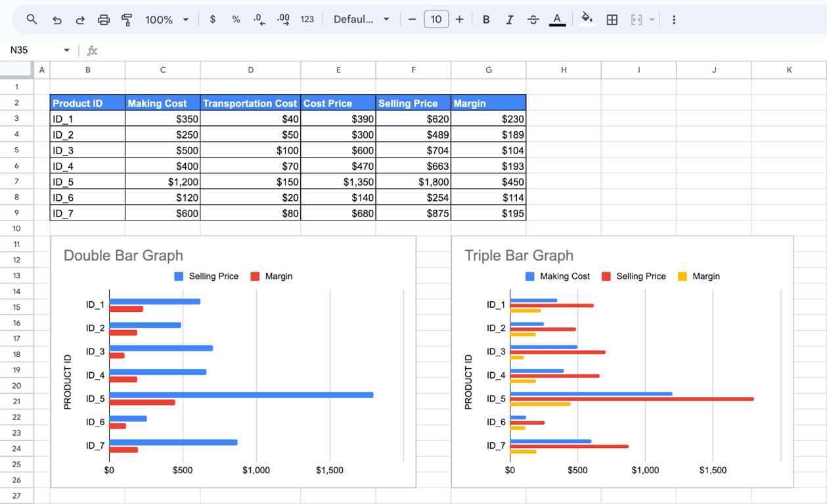Expand the Name box dropdown arrow

click(x=66, y=51)
